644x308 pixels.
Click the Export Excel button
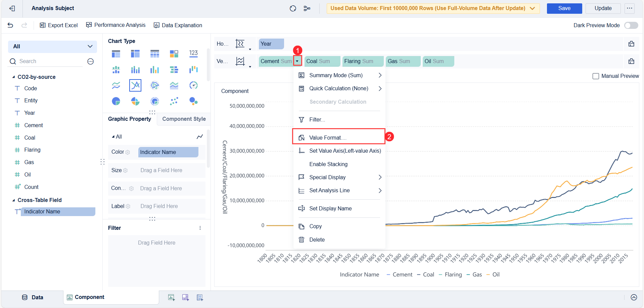click(59, 25)
